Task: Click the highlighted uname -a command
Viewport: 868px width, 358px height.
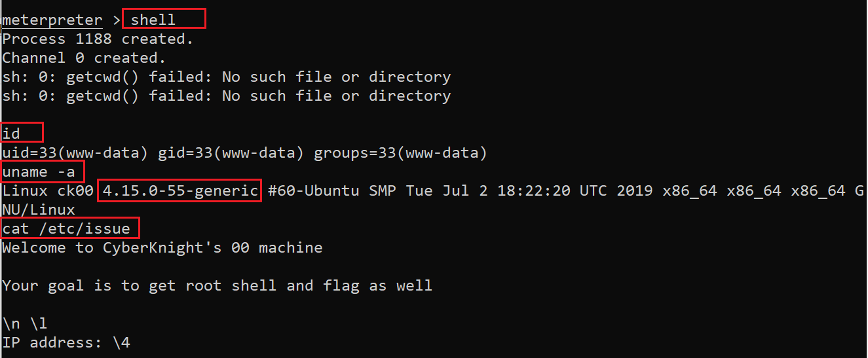Action: pos(43,172)
